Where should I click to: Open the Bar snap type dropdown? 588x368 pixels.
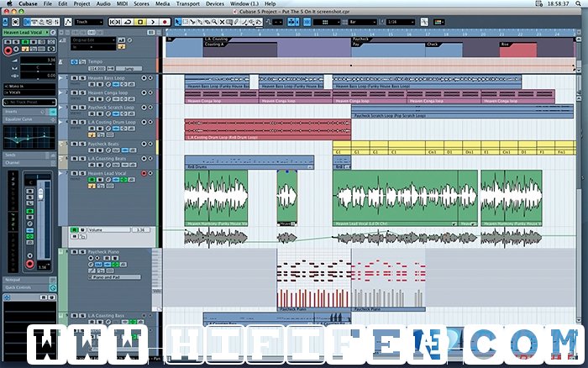[363, 22]
